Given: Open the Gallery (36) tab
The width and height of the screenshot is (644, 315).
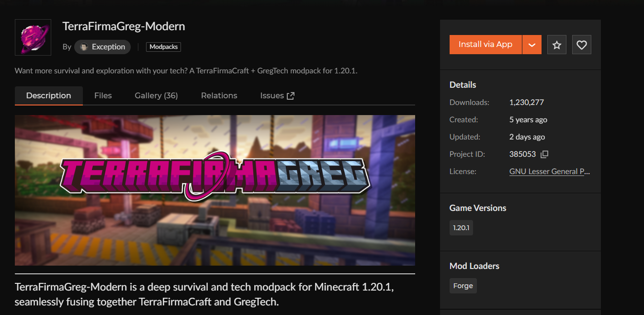Looking at the screenshot, I should (157, 95).
